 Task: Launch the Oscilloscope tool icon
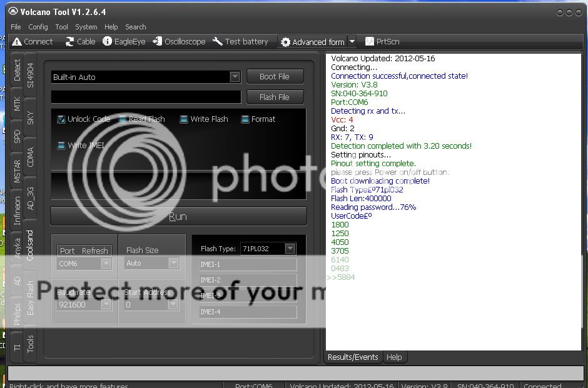point(158,42)
